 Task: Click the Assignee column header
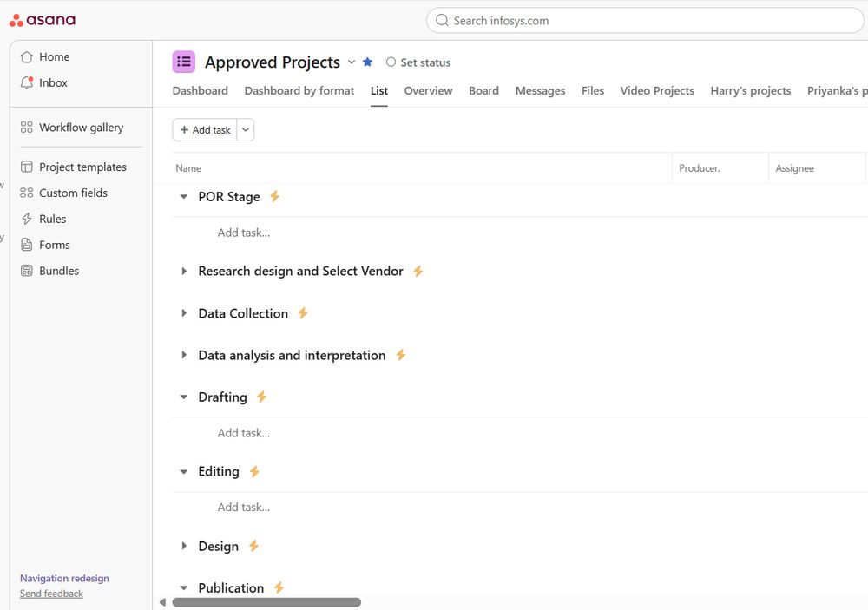[x=794, y=168]
